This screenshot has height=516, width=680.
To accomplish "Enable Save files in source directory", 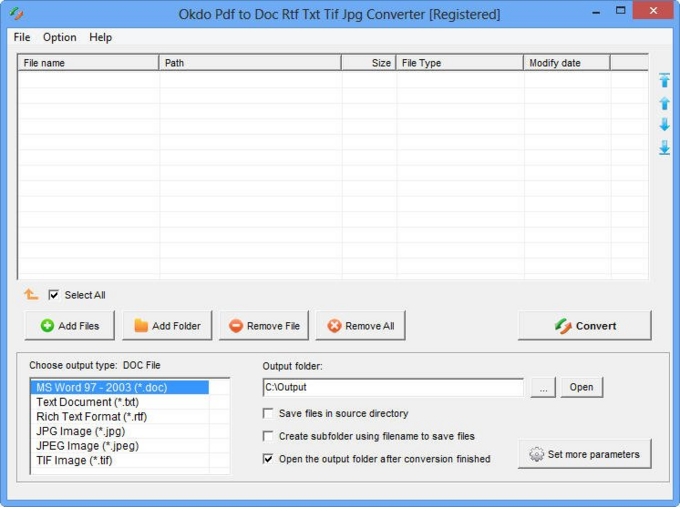I will tap(268, 413).
